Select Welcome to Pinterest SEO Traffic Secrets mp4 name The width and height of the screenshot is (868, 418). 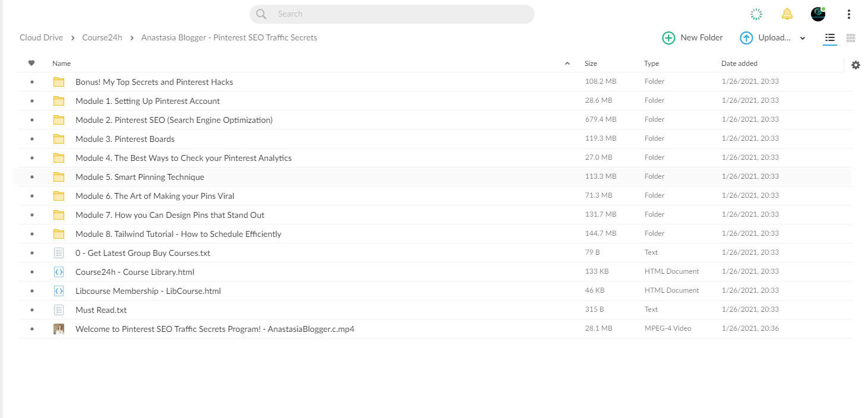coord(215,329)
